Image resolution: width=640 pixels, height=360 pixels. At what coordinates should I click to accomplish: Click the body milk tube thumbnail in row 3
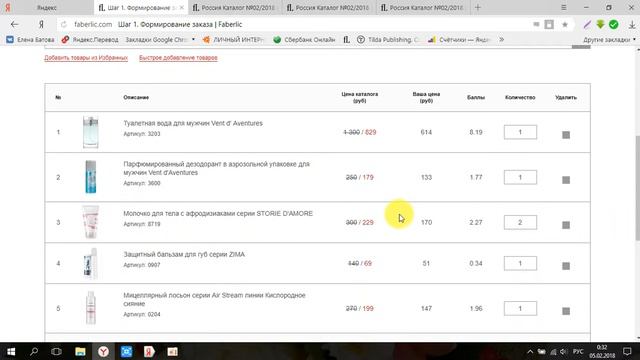pos(91,222)
